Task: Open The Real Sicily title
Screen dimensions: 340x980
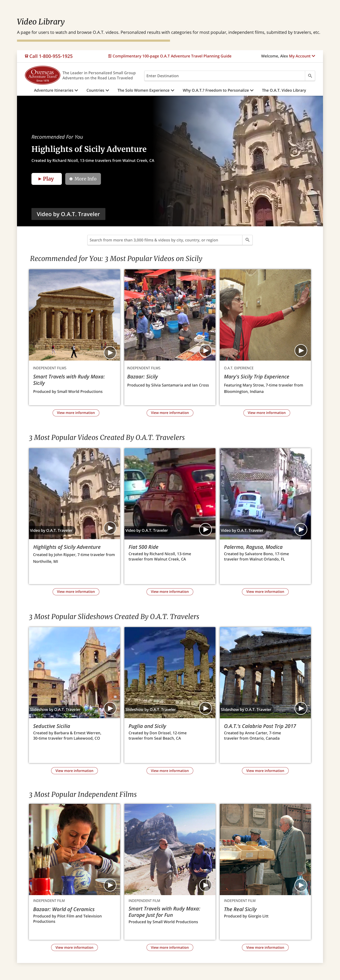Action: pos(241,909)
